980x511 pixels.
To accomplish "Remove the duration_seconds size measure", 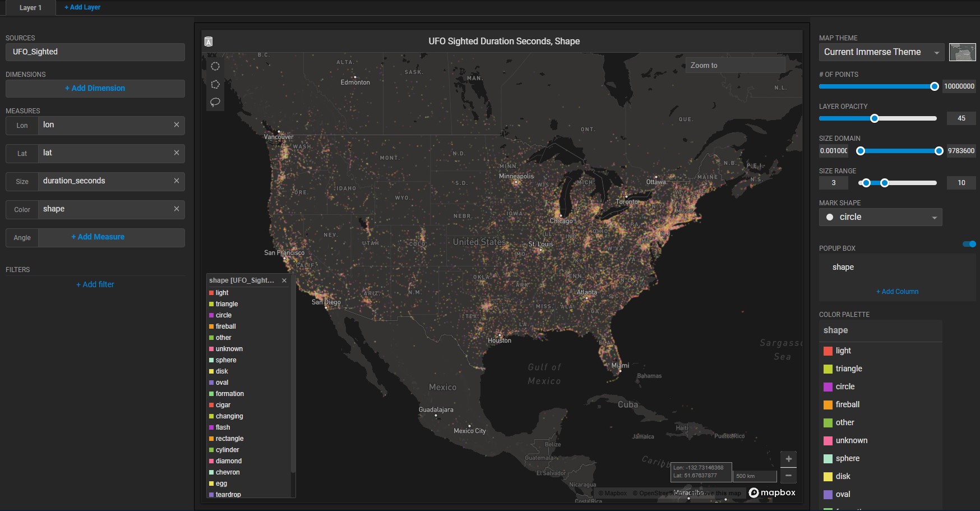I will pyautogui.click(x=177, y=181).
